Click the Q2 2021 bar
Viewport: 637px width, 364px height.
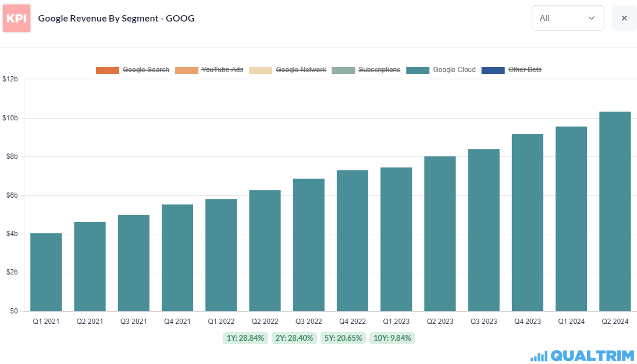tap(90, 266)
